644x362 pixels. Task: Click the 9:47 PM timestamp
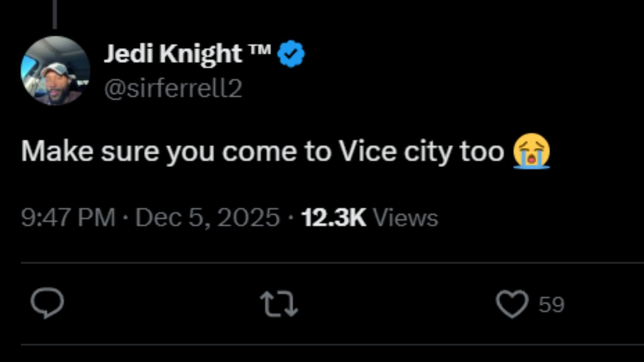[x=67, y=218]
